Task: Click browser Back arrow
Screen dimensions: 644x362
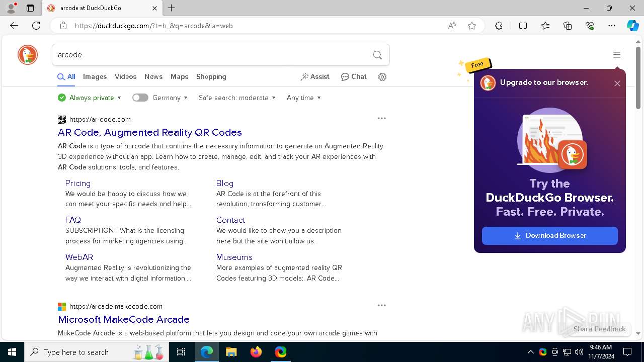Action: 14,26
